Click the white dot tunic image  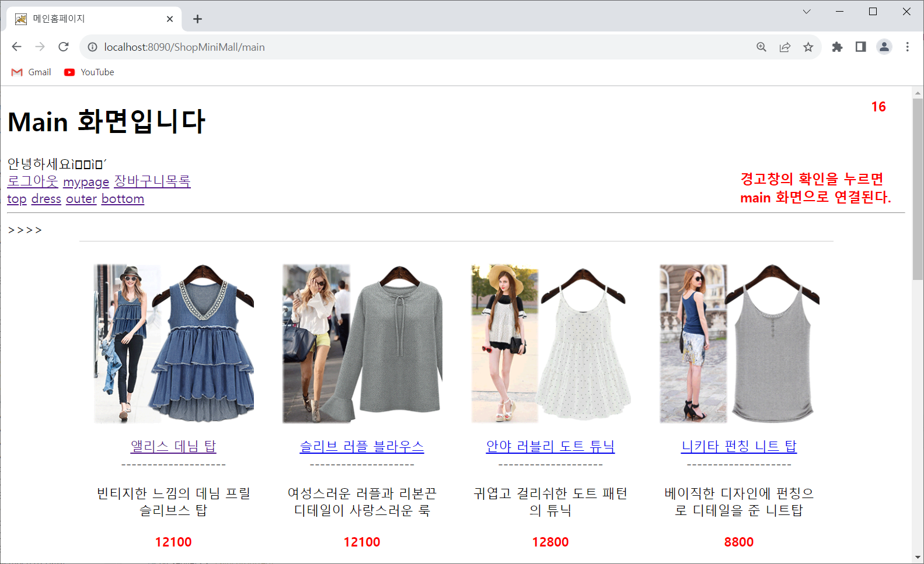point(551,344)
